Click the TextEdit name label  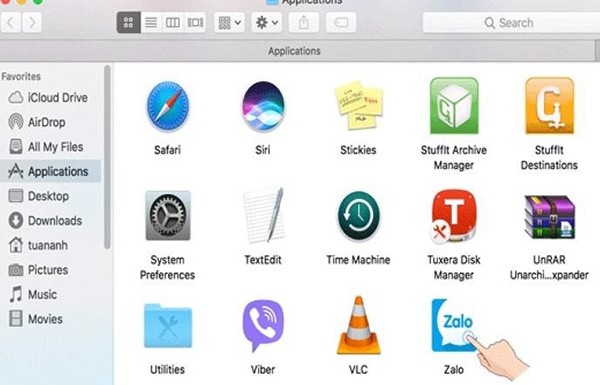tap(263, 259)
